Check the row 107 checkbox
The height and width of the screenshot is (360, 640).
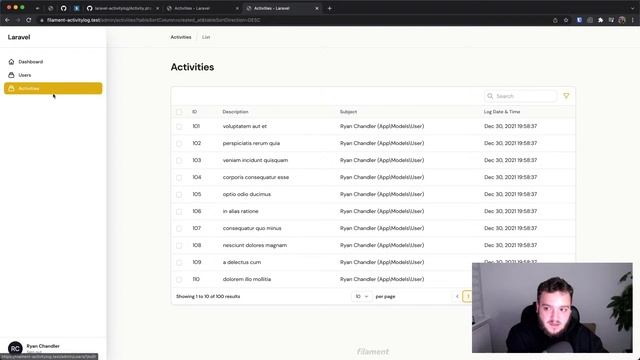pyautogui.click(x=179, y=229)
